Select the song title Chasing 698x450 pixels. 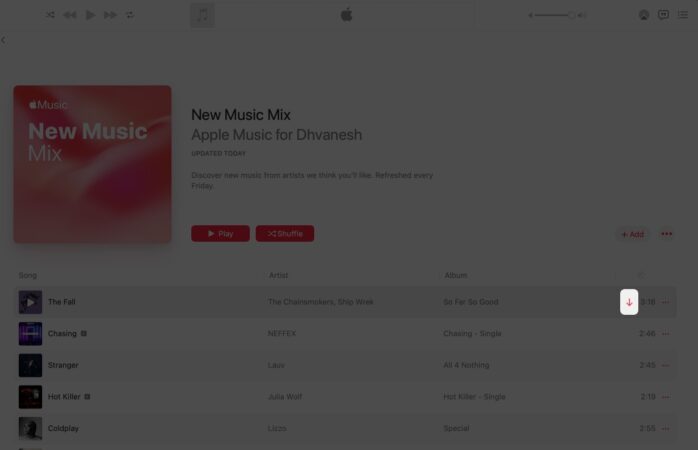[x=62, y=333]
